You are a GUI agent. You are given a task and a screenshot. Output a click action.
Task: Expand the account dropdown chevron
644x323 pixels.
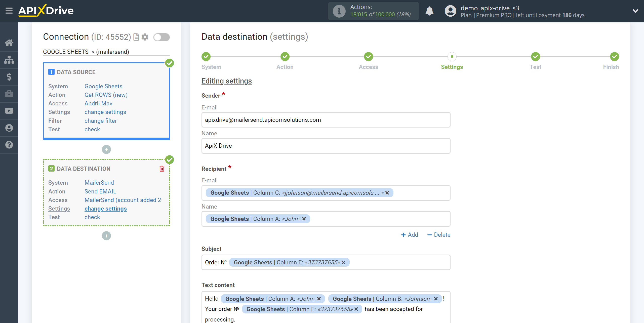635,11
